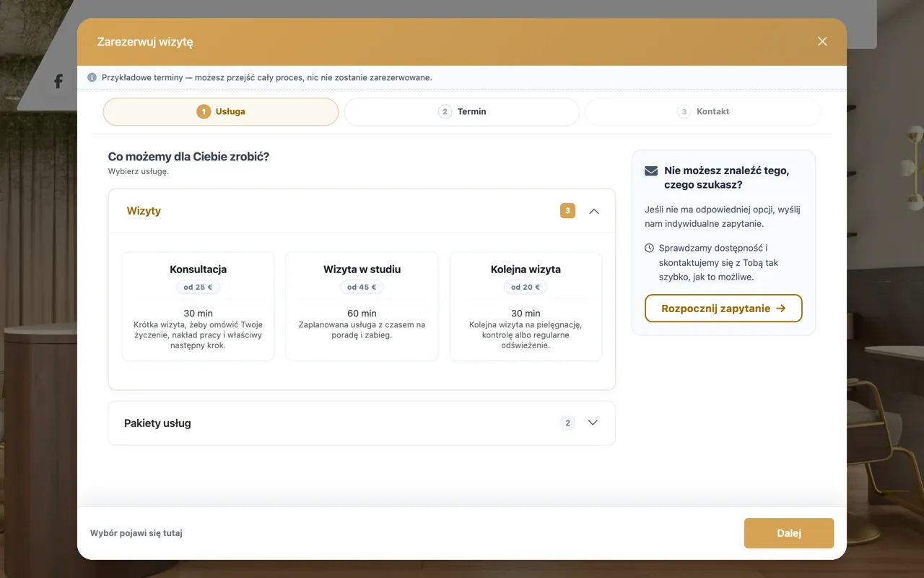This screenshot has height=578, width=924.
Task: Click the info icon beside Przykładowe terminy
Action: point(92,77)
